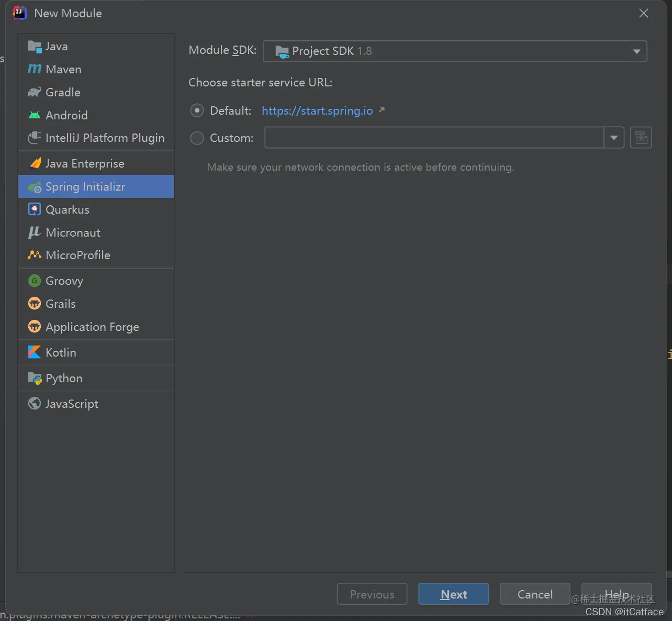Click the network connection notice text
The height and width of the screenshot is (621, 672).
(361, 167)
